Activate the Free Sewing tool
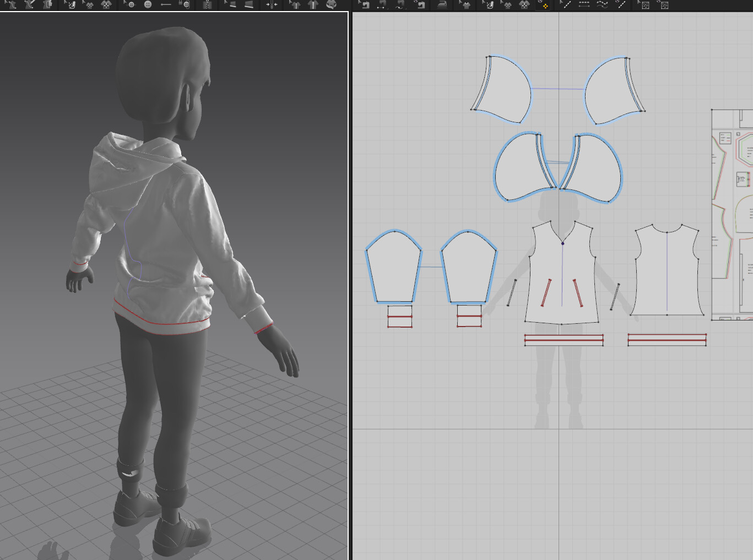The height and width of the screenshot is (560, 753). click(x=400, y=5)
